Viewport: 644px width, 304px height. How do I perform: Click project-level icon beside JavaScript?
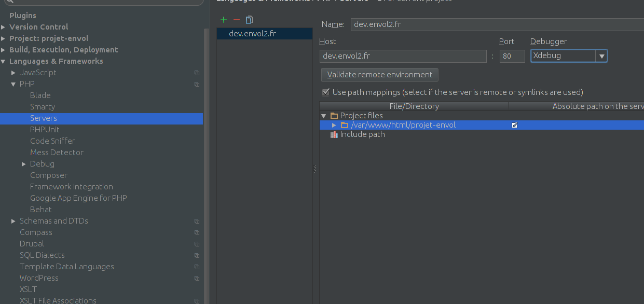pyautogui.click(x=197, y=73)
